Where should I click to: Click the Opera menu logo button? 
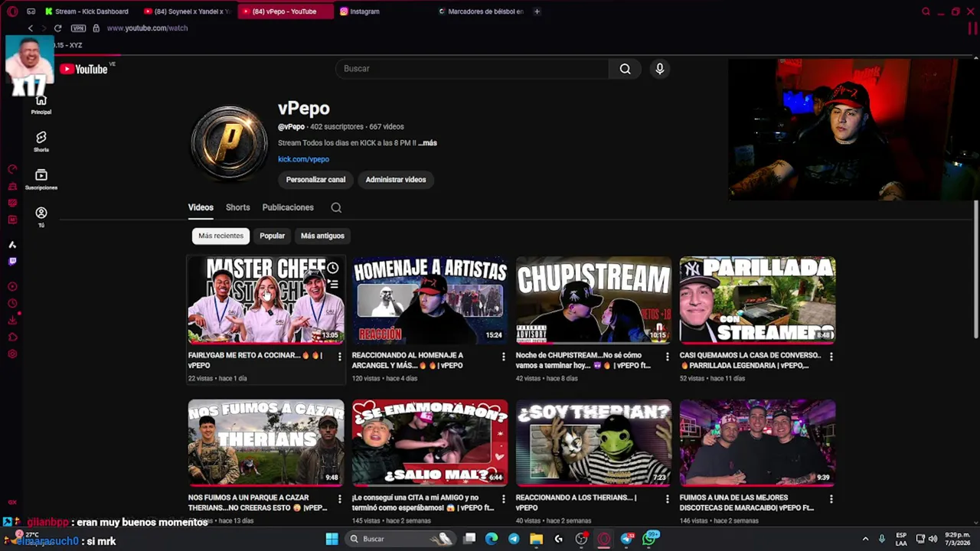coord(12,11)
